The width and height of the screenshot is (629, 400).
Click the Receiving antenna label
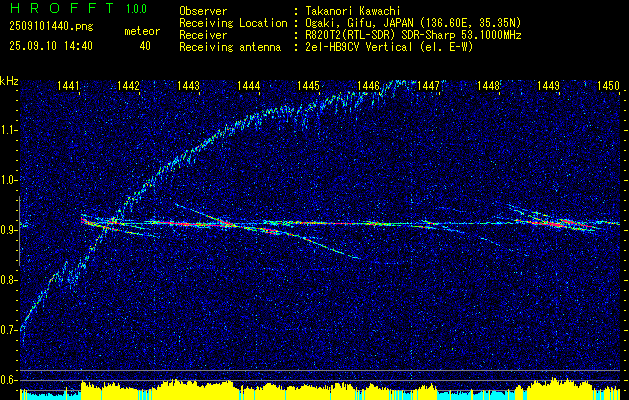[x=230, y=47]
